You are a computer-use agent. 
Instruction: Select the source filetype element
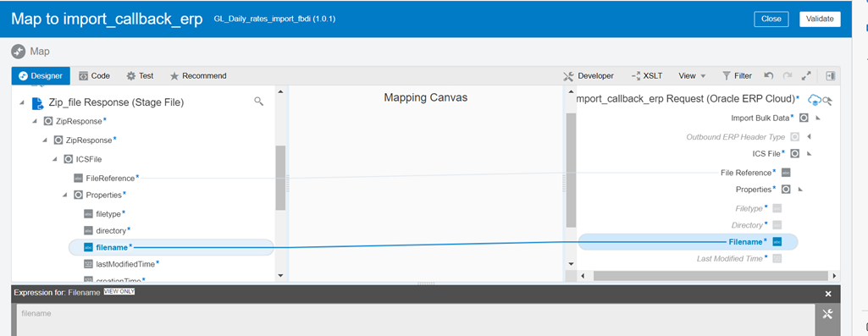108,213
